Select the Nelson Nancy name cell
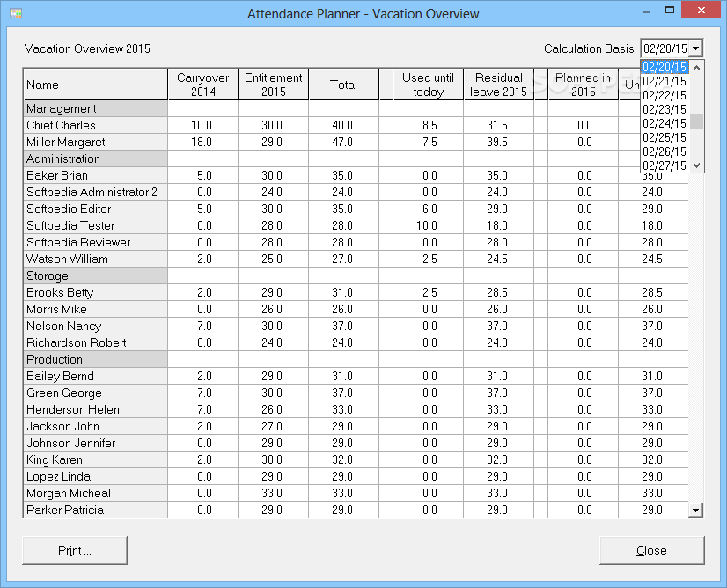The height and width of the screenshot is (588, 727). [x=95, y=326]
